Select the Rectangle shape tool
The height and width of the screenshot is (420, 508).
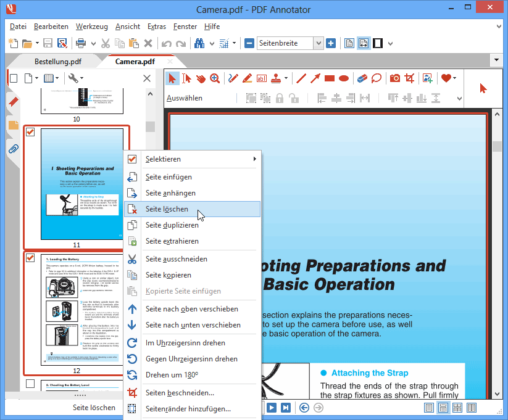328,78
